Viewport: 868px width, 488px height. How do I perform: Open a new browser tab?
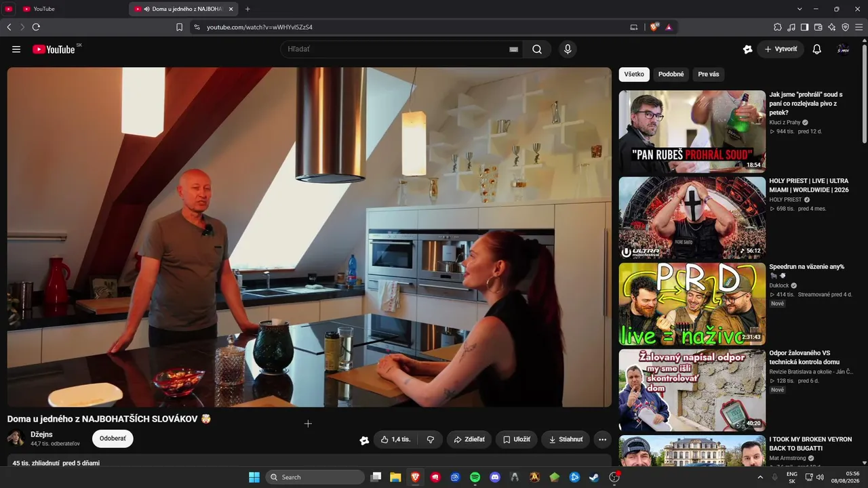click(x=248, y=9)
